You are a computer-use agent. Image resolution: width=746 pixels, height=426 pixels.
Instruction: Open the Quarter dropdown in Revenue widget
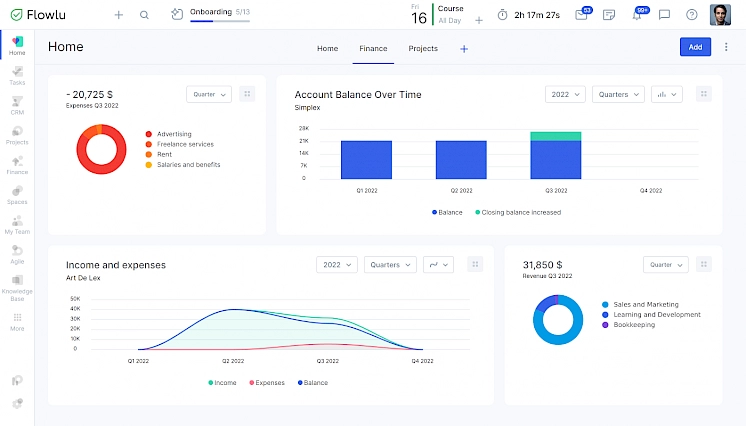pos(666,265)
